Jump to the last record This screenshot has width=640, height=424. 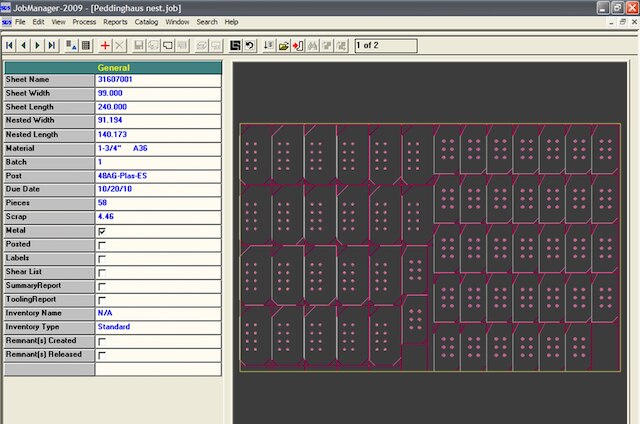coord(52,46)
